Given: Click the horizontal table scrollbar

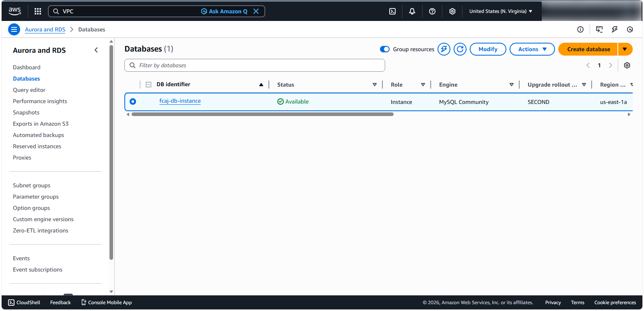Looking at the screenshot, I should [262, 114].
